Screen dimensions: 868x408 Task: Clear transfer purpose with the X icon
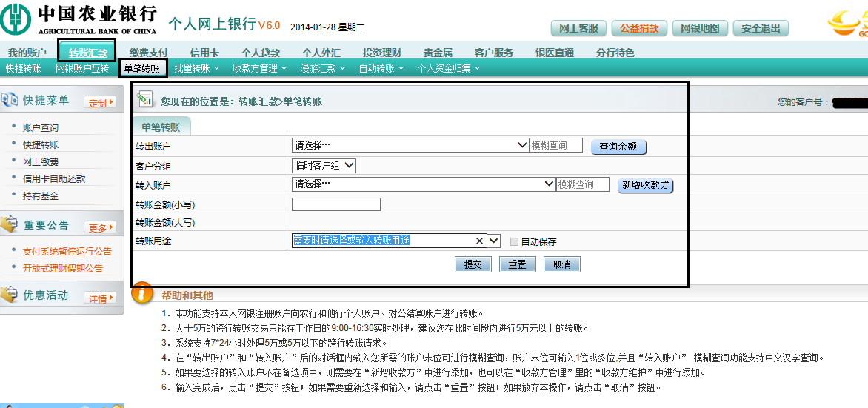click(479, 241)
